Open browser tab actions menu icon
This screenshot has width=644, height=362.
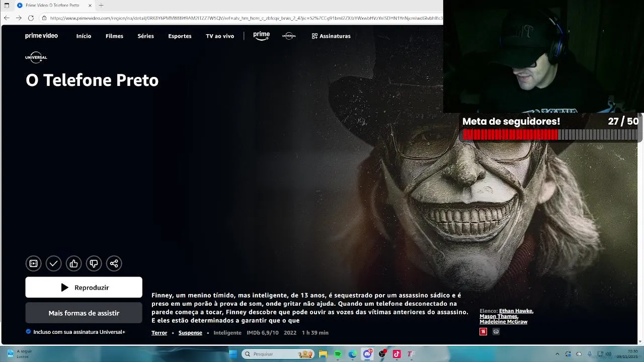coord(7,6)
